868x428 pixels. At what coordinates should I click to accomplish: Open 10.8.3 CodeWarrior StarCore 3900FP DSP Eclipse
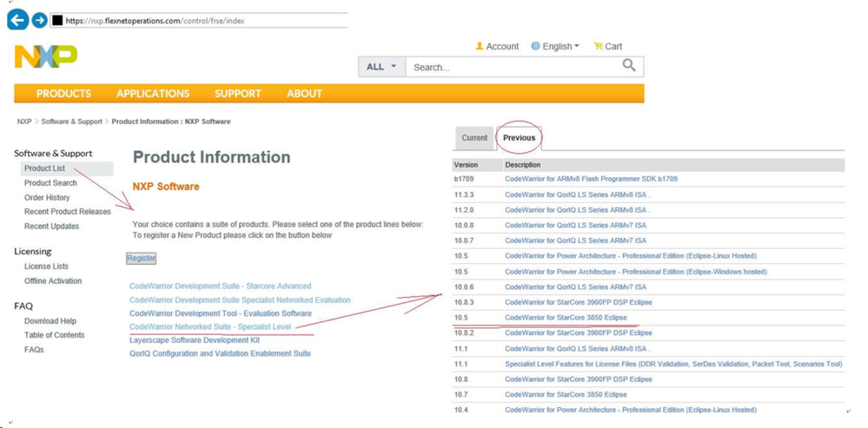pos(579,302)
